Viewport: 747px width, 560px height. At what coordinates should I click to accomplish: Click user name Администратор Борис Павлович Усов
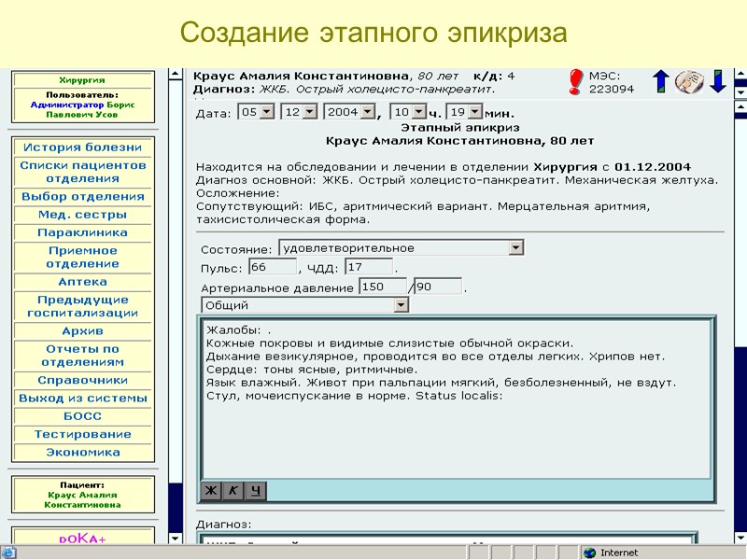82,109
